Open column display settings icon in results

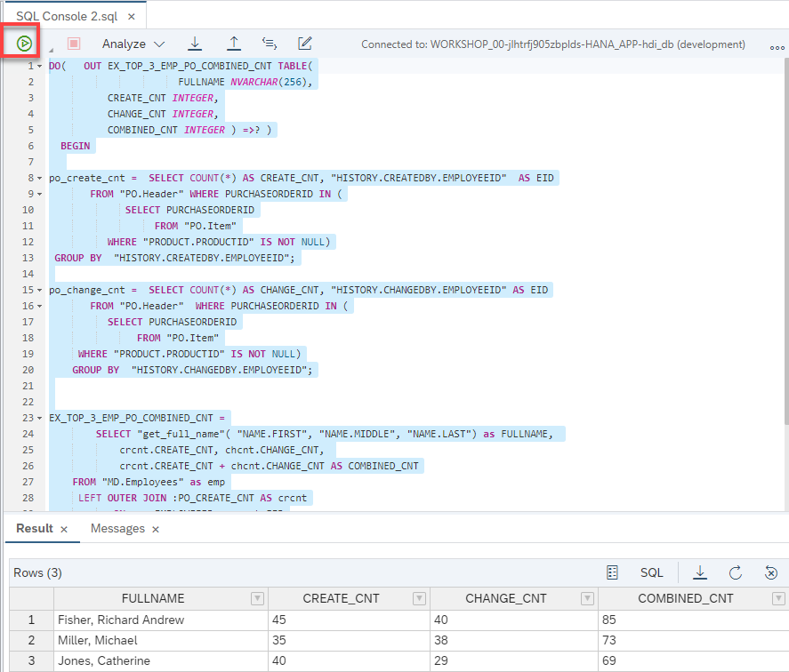[x=612, y=572]
